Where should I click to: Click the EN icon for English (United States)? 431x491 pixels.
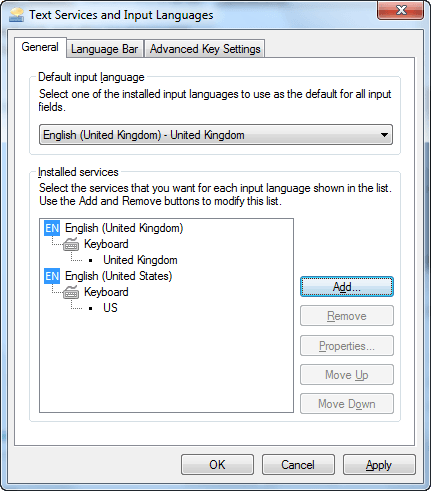(x=52, y=276)
